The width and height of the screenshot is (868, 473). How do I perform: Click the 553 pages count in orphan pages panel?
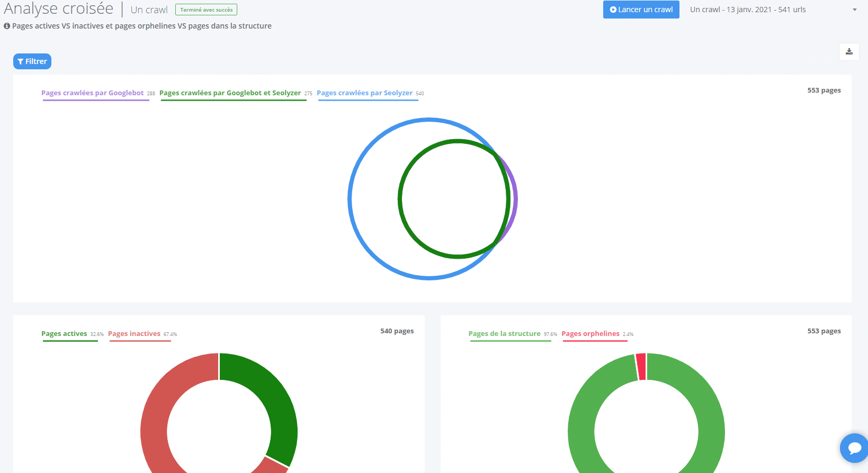click(824, 331)
